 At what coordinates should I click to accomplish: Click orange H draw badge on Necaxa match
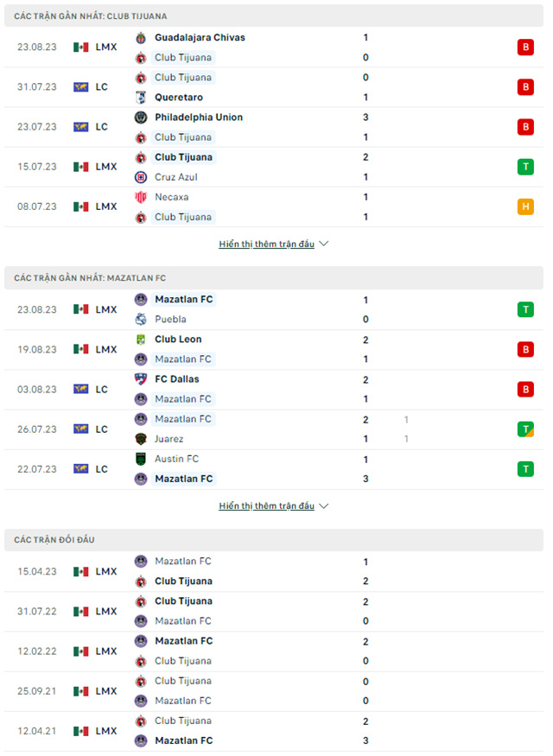tap(525, 206)
